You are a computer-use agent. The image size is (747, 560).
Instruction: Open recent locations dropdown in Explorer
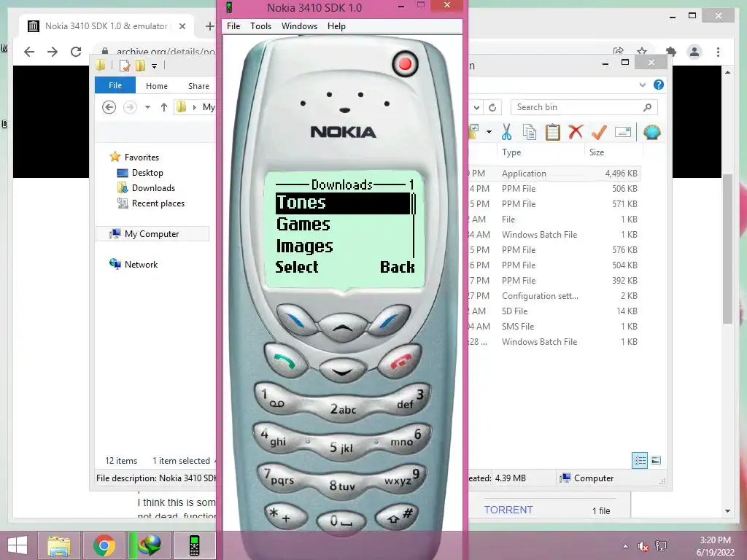[147, 107]
